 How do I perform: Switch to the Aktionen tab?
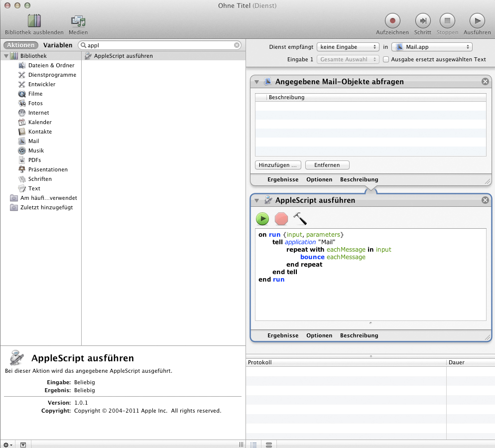[x=21, y=45]
